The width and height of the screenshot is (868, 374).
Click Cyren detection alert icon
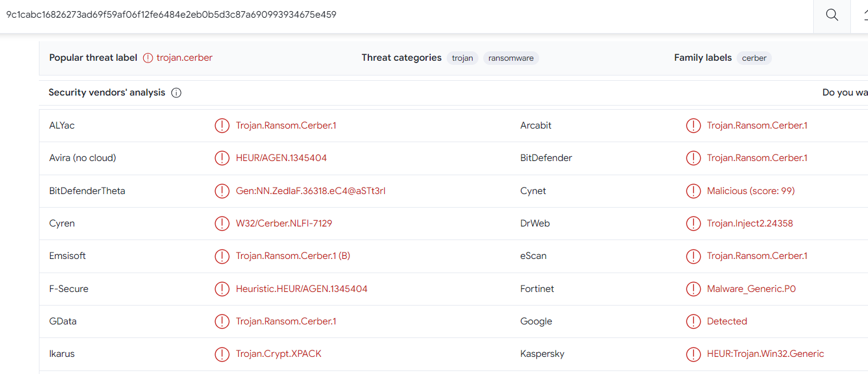[x=222, y=224]
